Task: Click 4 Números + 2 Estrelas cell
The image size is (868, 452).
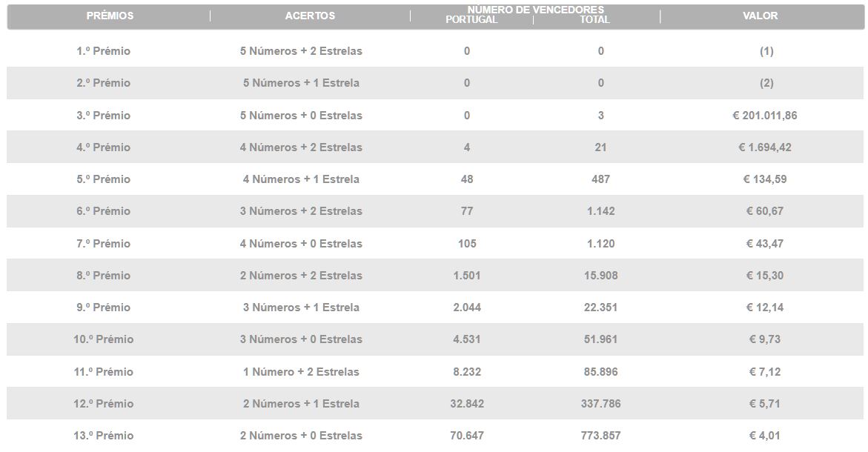Action: 301,147
